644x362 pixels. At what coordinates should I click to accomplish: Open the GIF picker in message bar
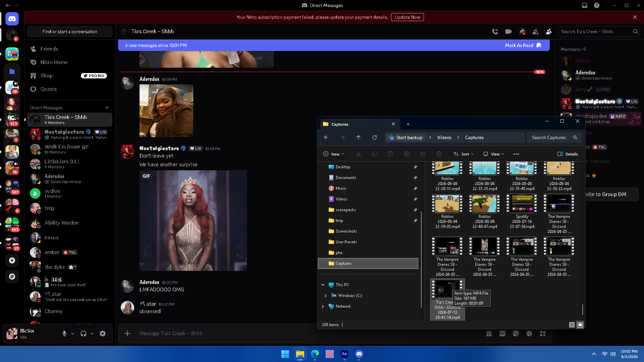click(502, 334)
